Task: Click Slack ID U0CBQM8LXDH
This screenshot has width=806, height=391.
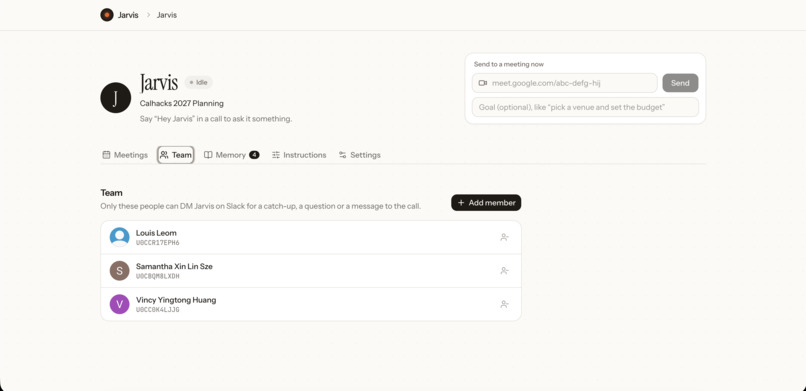Action: point(157,276)
